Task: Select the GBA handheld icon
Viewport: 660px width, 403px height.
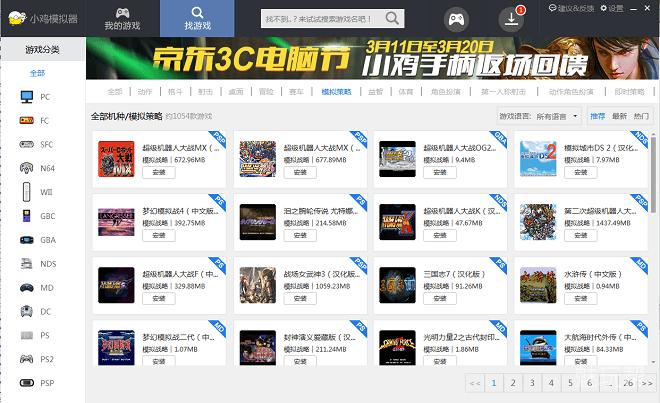Action: [27, 240]
